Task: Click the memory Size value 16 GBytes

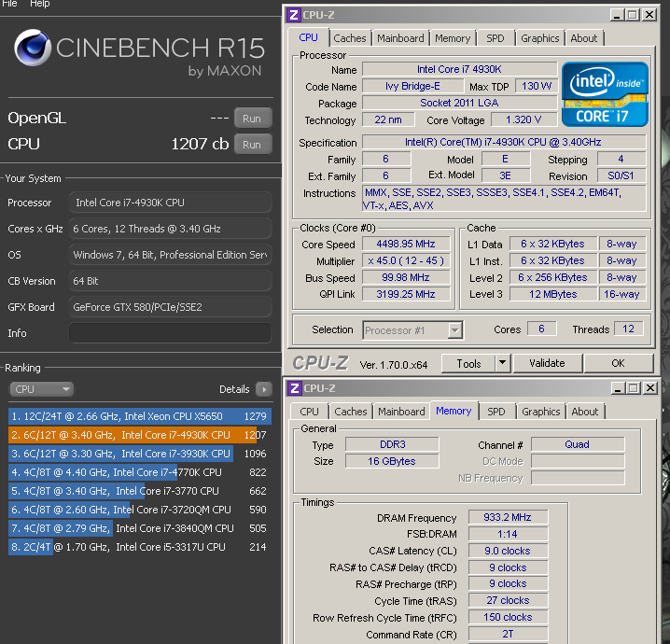Action: 392,461
